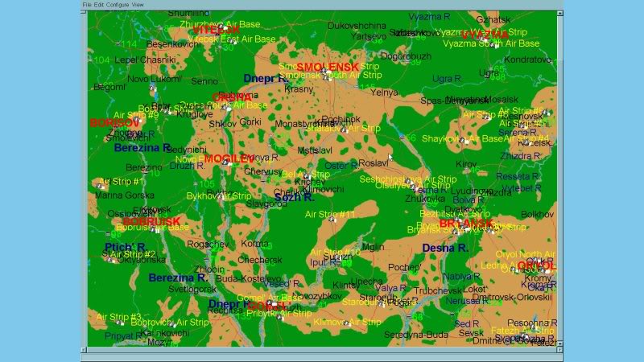Click the red BRYANSK city label
This screenshot has height=362, width=644.
(x=466, y=224)
